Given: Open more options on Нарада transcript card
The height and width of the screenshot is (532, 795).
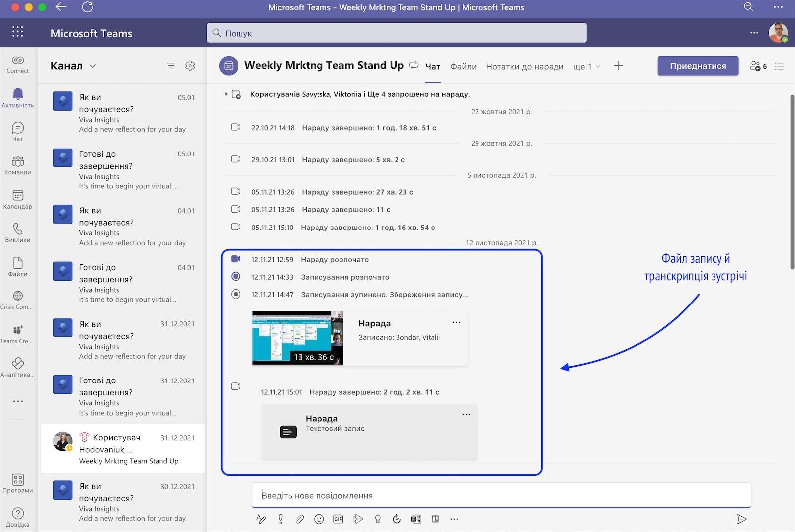Looking at the screenshot, I should pyautogui.click(x=466, y=415).
